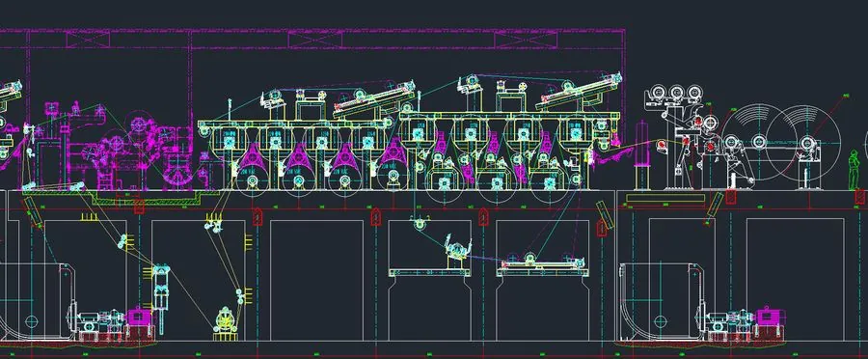Select the yellow-green pump unit at basement floor
868x359 pixels.
tap(226, 323)
